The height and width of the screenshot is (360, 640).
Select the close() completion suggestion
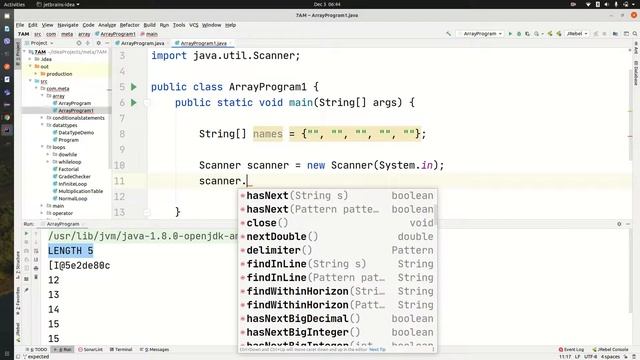[338, 223]
